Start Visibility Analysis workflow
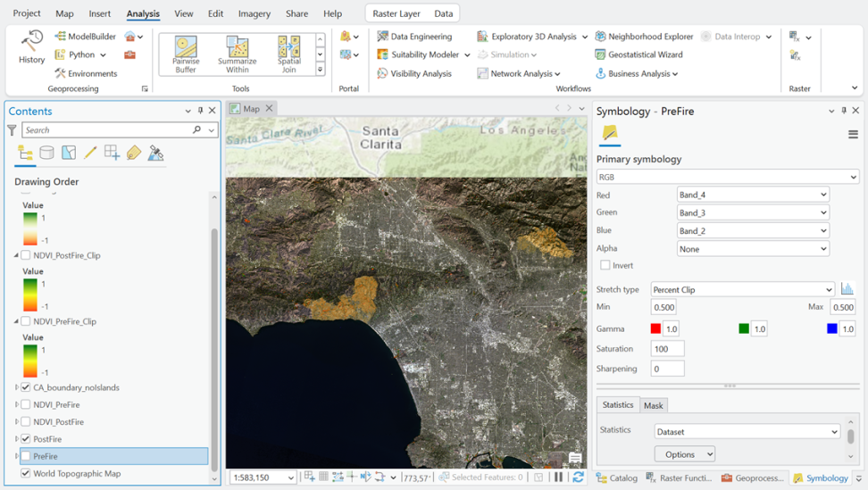868x490 pixels. [414, 73]
